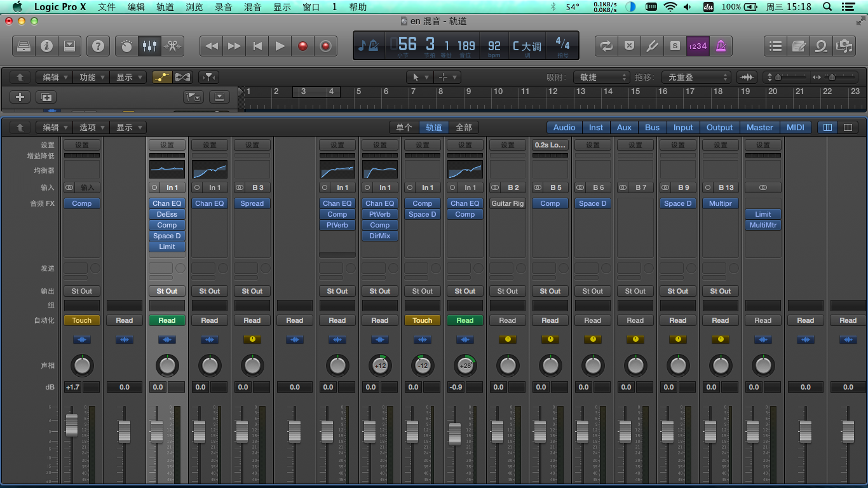Toggle the Aux channel filter button

pyautogui.click(x=625, y=127)
